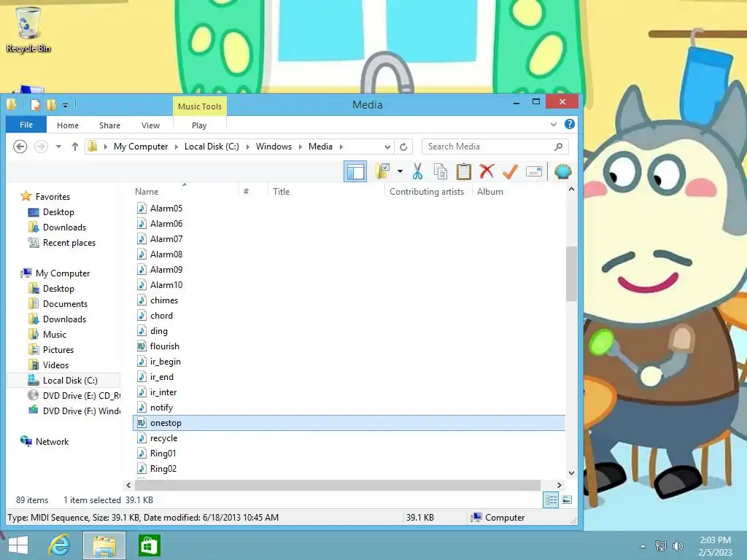Toggle the navigation pane toolbar button
Screen dimensions: 747x560
pyautogui.click(x=355, y=171)
